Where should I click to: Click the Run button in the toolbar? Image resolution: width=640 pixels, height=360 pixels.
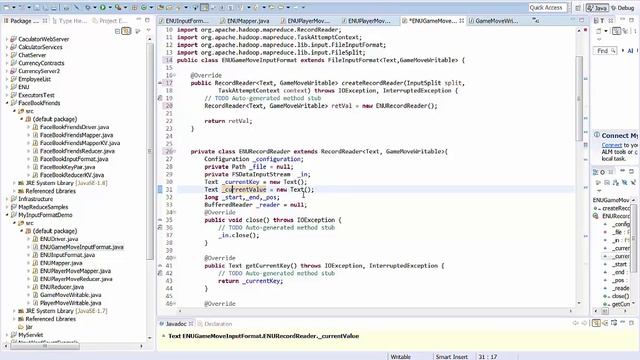point(102,7)
